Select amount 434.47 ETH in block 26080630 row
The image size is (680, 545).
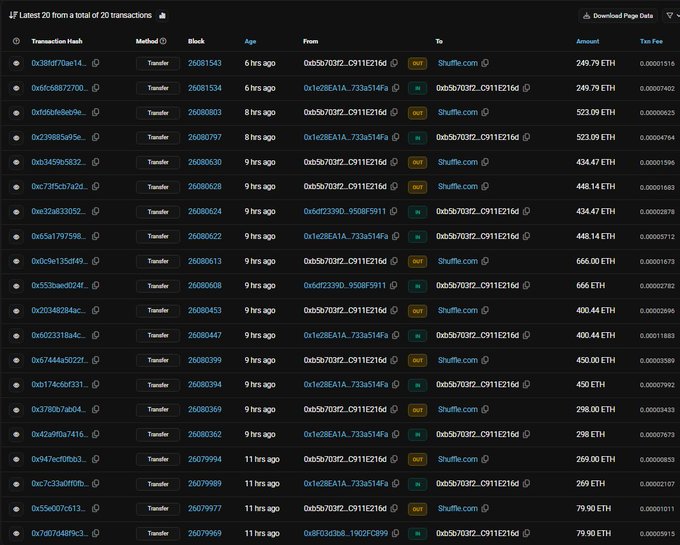pos(595,162)
